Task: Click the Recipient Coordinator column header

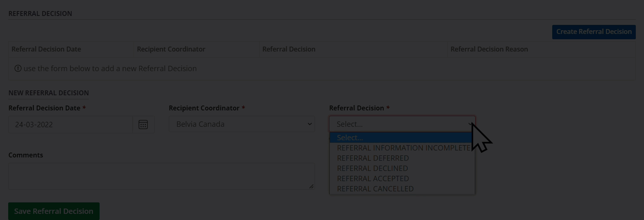Action: click(171, 49)
